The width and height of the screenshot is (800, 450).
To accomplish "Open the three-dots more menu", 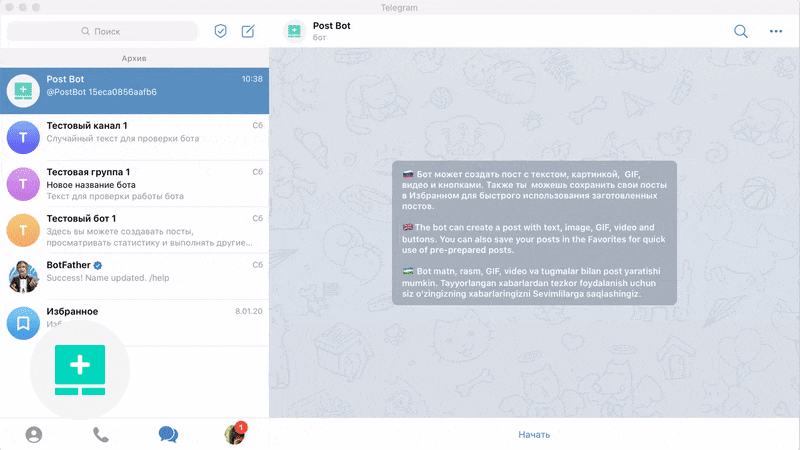I will tap(776, 31).
